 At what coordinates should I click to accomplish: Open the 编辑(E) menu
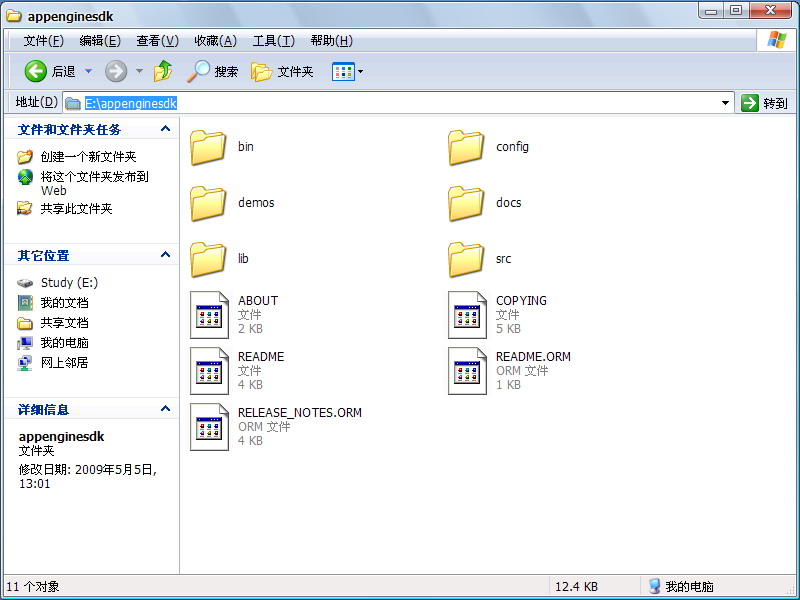point(100,41)
